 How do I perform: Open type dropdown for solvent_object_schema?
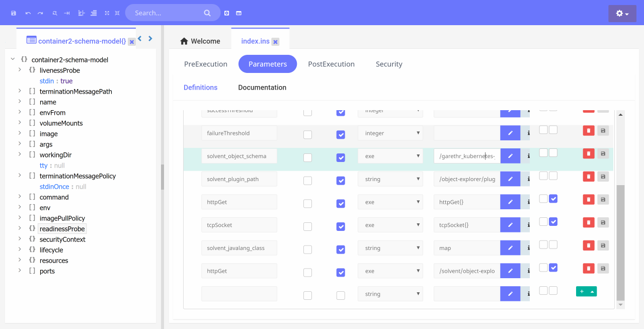click(x=390, y=156)
